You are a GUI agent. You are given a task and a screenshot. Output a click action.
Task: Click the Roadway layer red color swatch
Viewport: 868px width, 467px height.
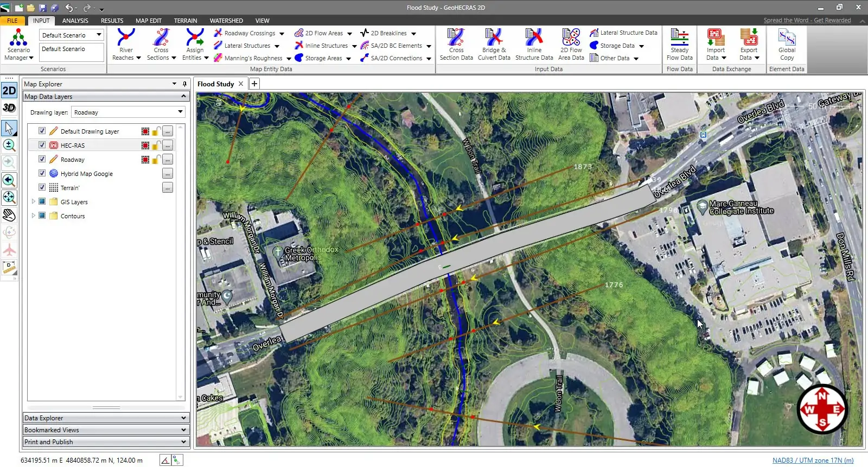[145, 160]
